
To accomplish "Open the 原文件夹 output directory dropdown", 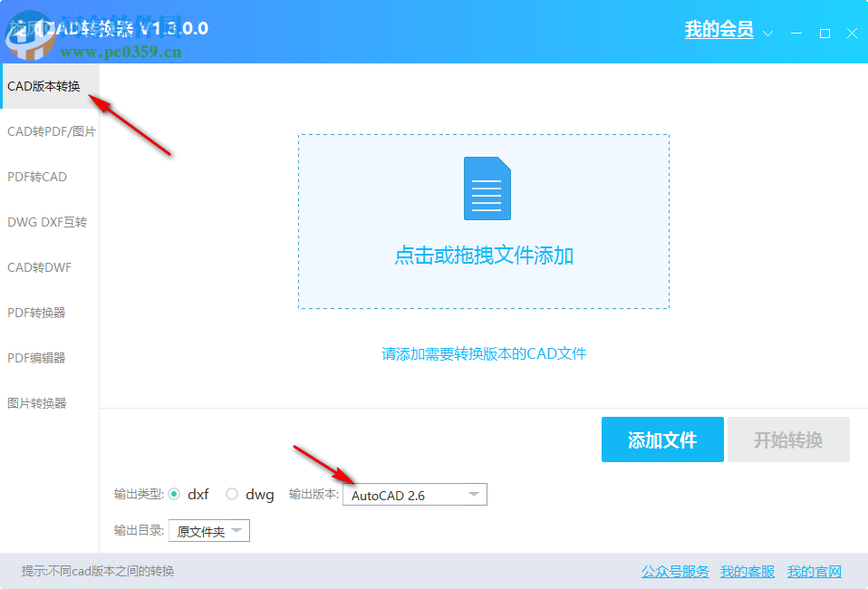I will pos(208,530).
